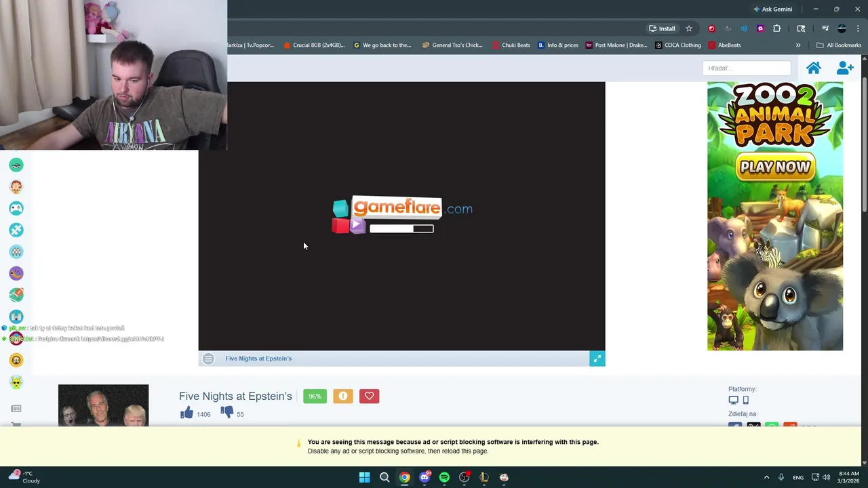Open the bowling pins category icon
The height and width of the screenshot is (488, 868).
tap(16, 252)
